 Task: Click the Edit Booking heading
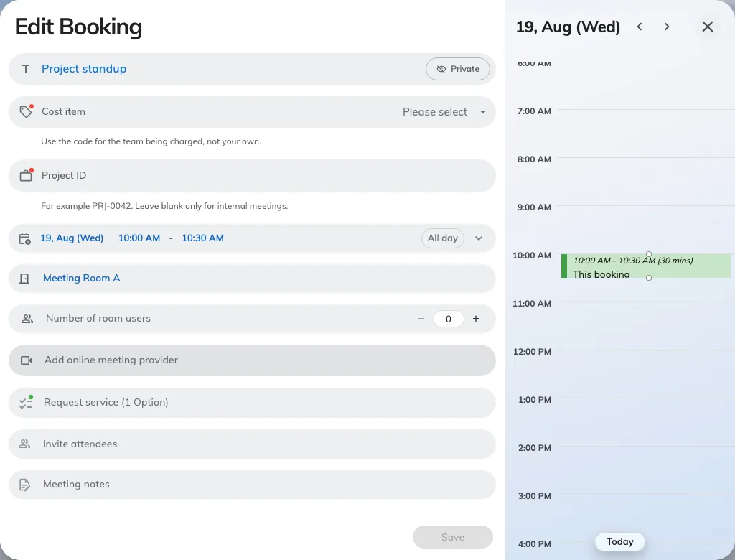pos(78,27)
